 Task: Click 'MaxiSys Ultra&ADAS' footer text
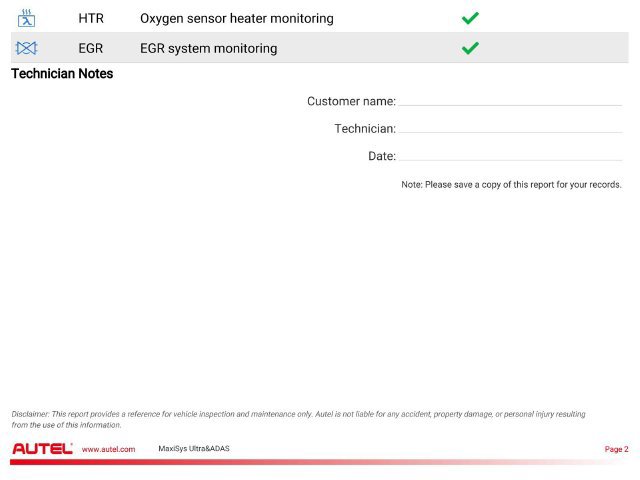coord(194,449)
